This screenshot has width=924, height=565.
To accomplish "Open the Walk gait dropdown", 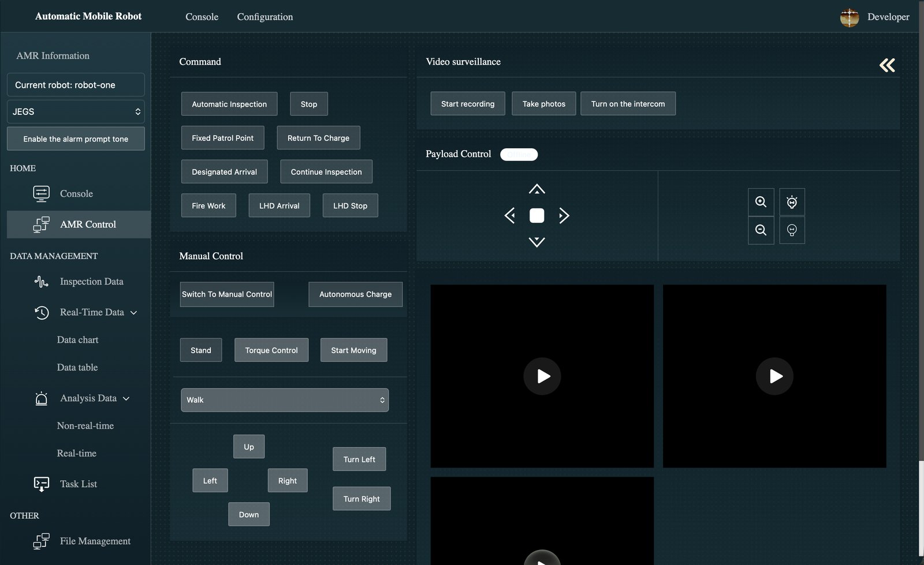I will [284, 400].
